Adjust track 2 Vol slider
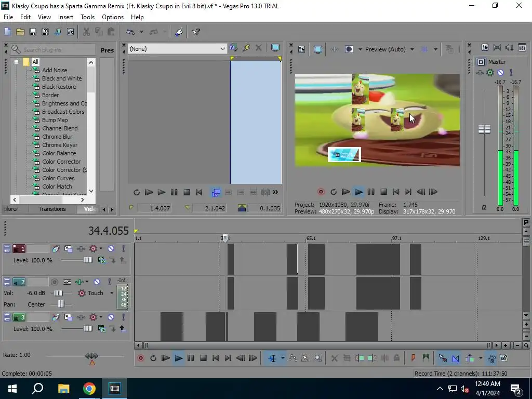 58,293
